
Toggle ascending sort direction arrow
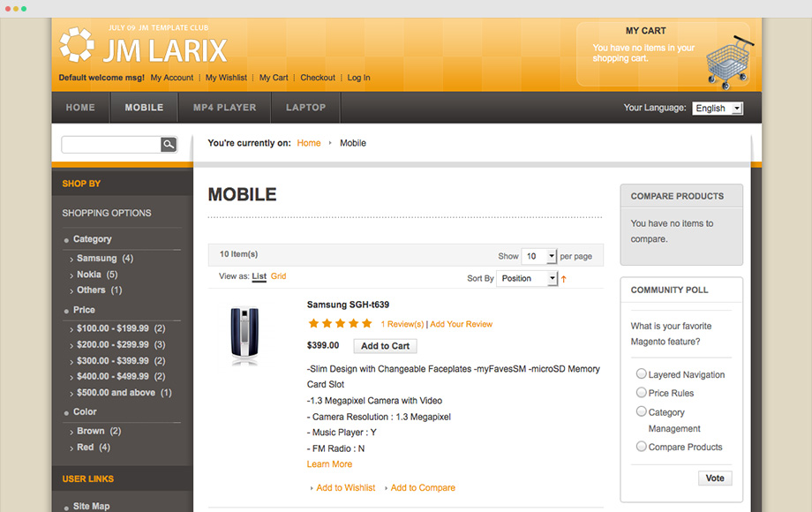[563, 279]
